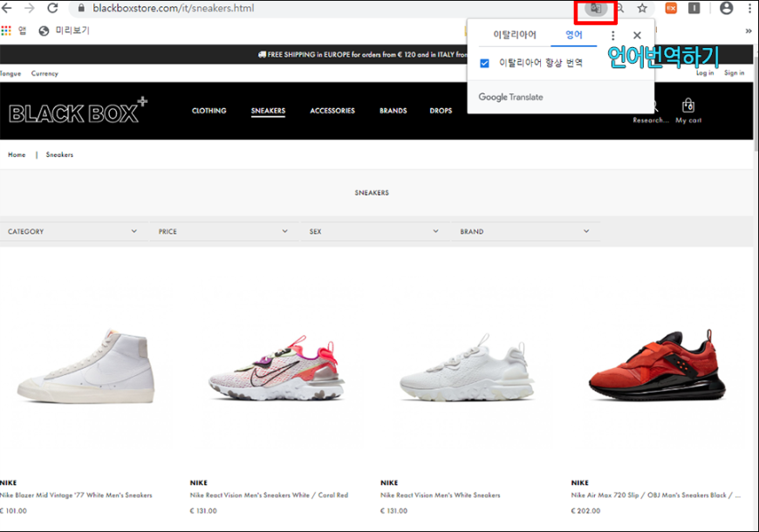This screenshot has width=759, height=532.
Task: Click the Sign in link
Action: point(735,73)
